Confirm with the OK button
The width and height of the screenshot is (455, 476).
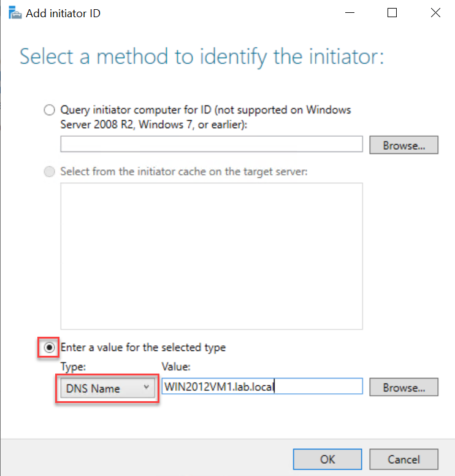327,459
